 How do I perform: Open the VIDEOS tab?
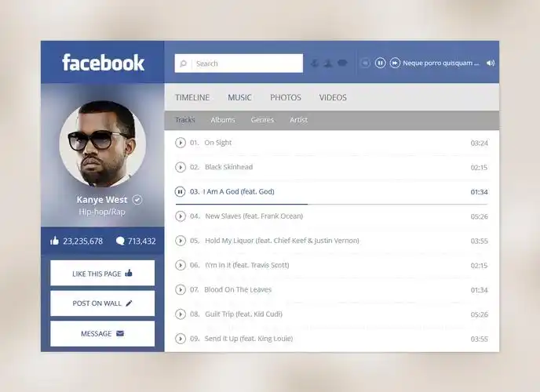pos(333,98)
